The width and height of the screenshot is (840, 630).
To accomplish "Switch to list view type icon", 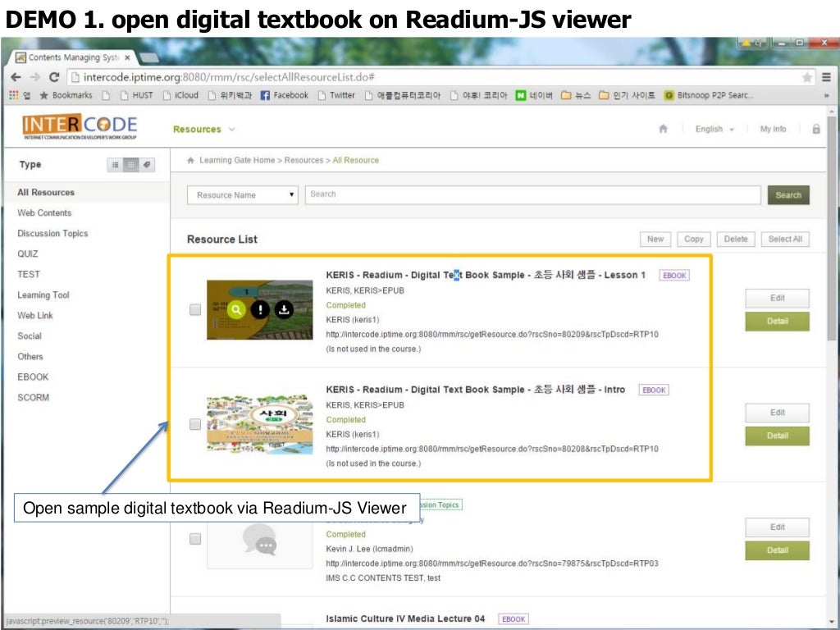I will coord(115,164).
